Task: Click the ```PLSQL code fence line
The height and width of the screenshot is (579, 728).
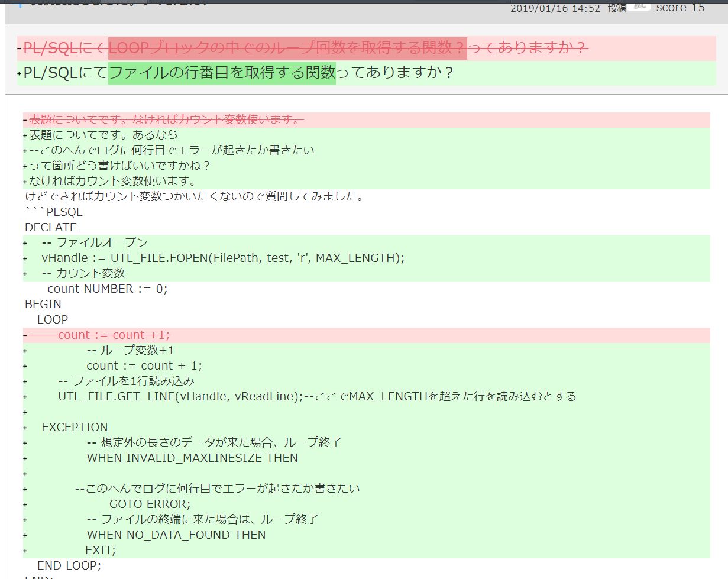Action: click(54, 212)
